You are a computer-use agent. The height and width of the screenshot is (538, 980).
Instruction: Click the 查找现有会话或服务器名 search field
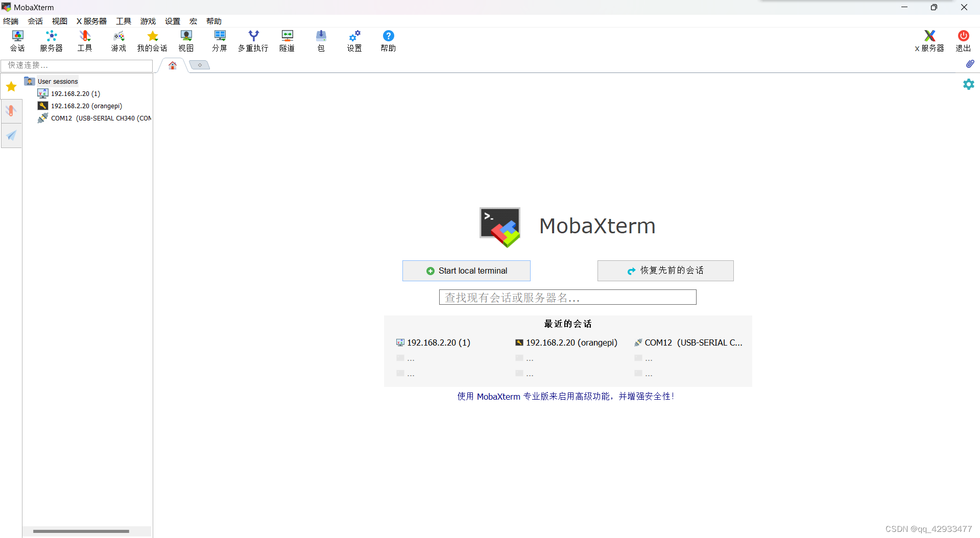(567, 297)
